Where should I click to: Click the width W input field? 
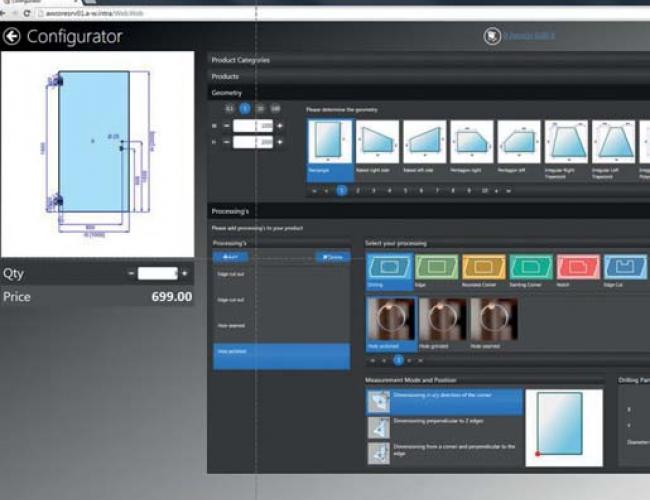[253, 126]
